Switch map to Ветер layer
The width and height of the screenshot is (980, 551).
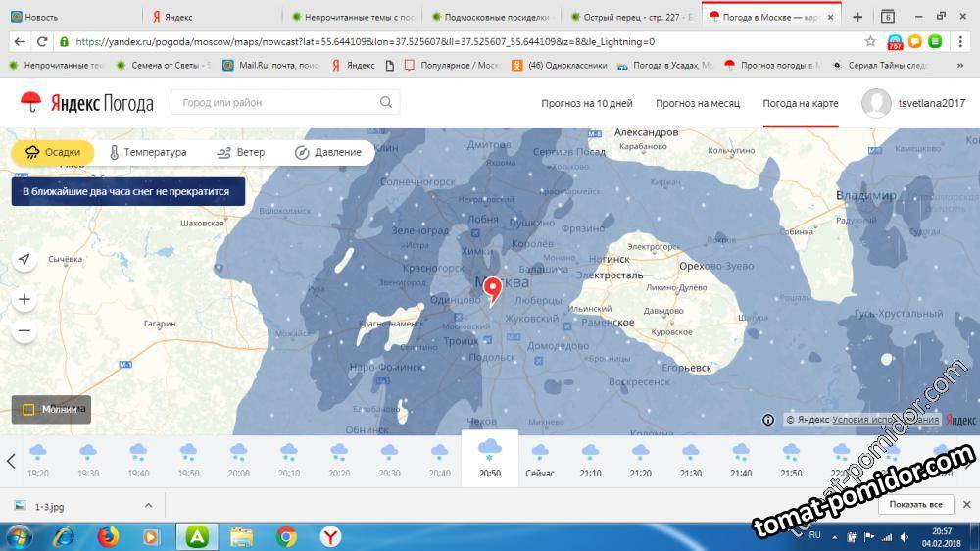pos(241,152)
